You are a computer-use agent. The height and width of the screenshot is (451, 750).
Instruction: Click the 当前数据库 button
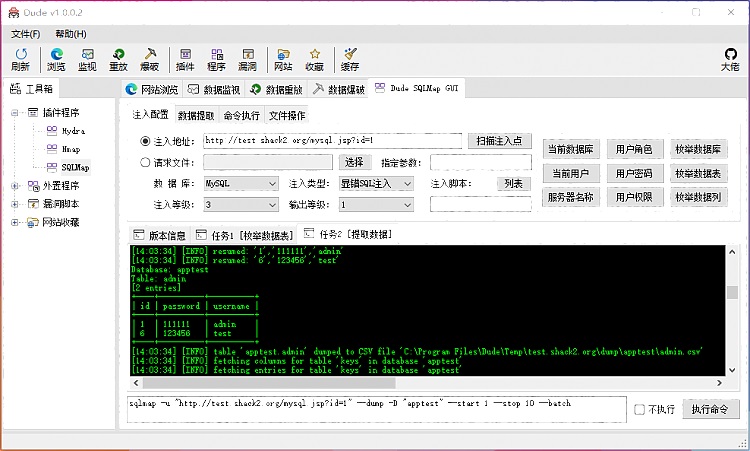[571, 149]
